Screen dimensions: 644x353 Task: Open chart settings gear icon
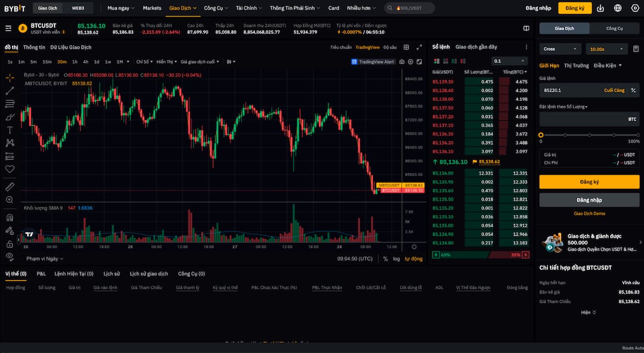414,247
